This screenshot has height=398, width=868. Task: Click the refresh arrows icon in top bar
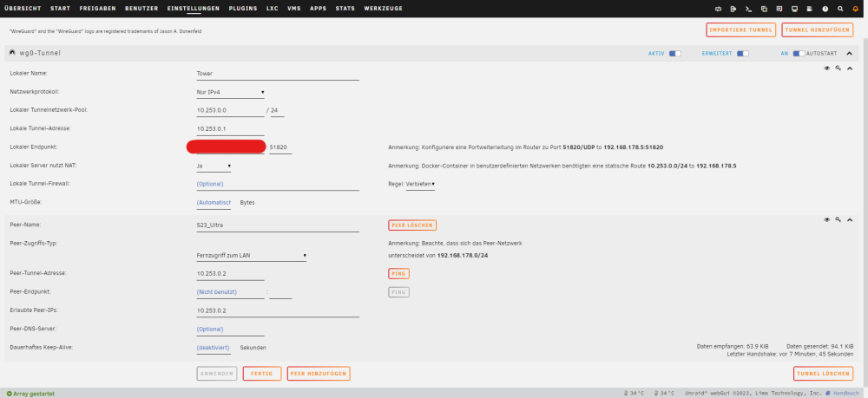[x=719, y=9]
